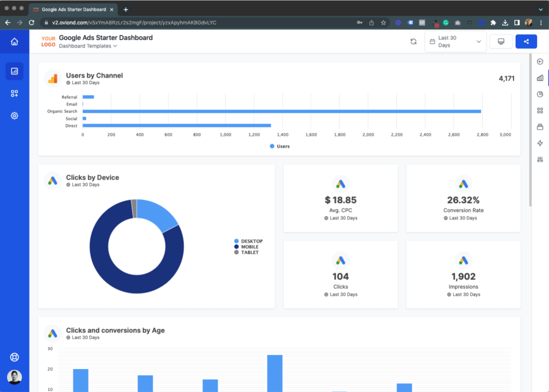Click Google Ads icon on Clicks and conversions by Age

pos(53,334)
